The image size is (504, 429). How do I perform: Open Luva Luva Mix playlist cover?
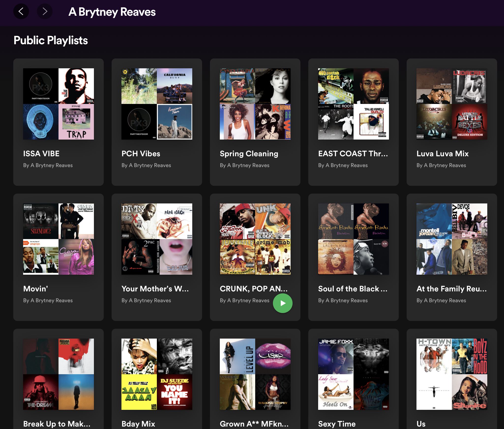coord(452,104)
